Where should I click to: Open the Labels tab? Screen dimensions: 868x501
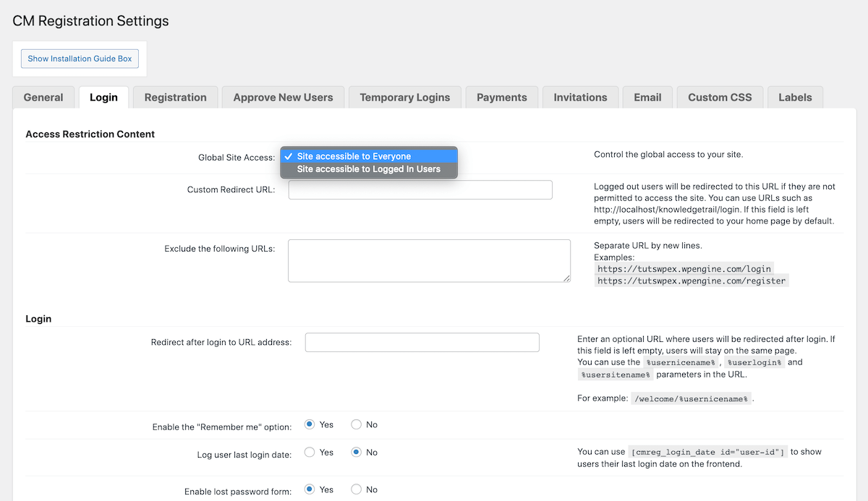point(795,98)
